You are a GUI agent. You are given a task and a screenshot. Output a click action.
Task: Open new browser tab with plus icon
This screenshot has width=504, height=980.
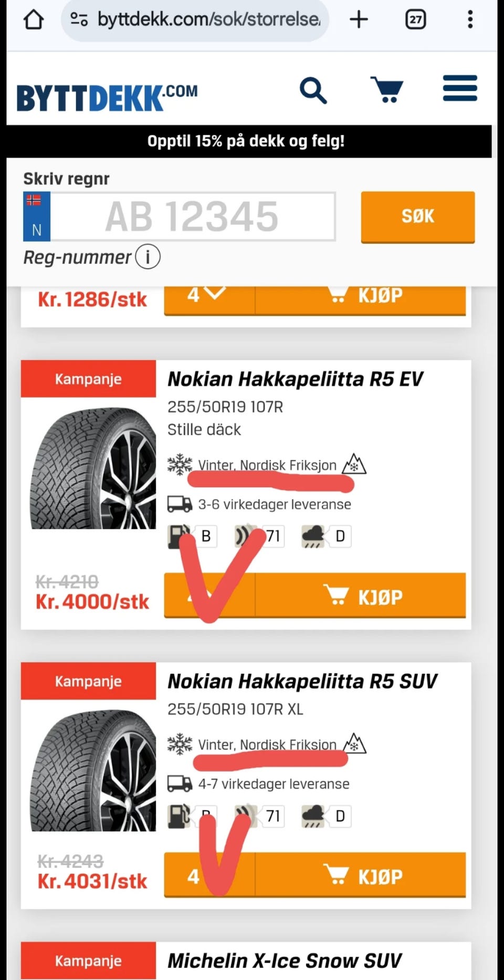point(359,20)
